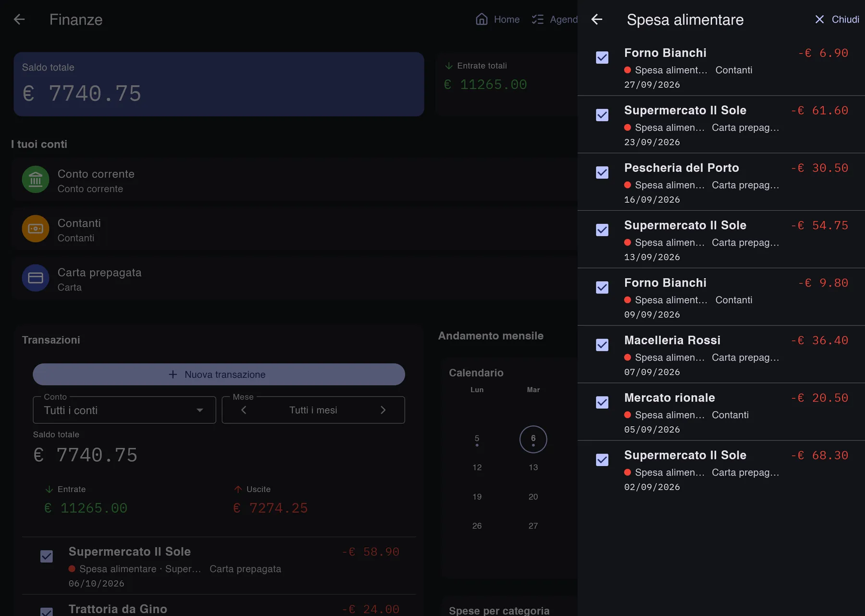This screenshot has width=865, height=616.
Task: Open Mercato rionale transaction
Action: point(721,412)
